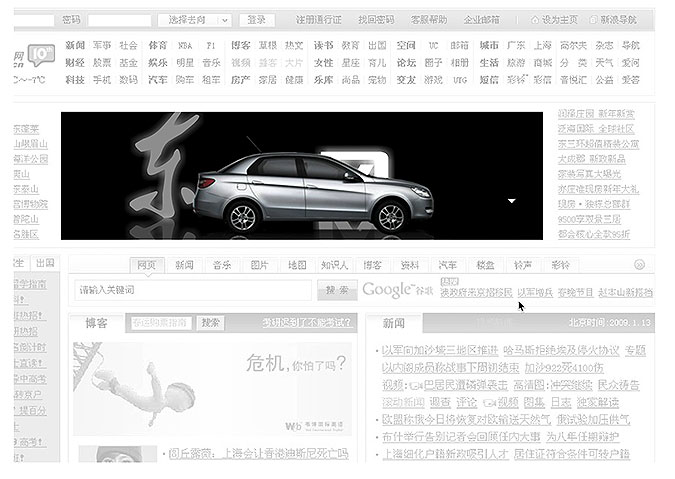Select 音乐 search tab
The image size is (675, 479).
coord(222,265)
